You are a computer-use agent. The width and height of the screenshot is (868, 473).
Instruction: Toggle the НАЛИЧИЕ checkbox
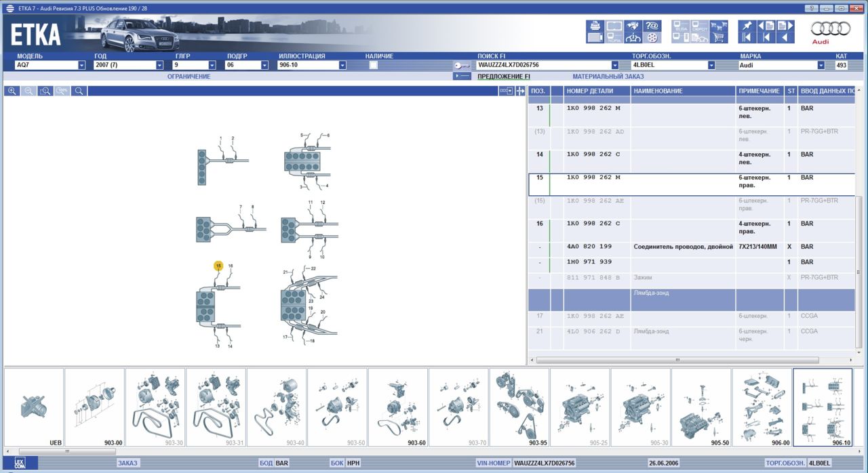pyautogui.click(x=374, y=66)
